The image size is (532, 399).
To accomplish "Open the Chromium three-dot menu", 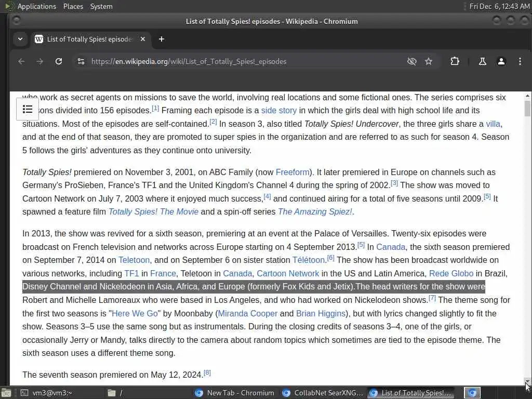I will (520, 61).
